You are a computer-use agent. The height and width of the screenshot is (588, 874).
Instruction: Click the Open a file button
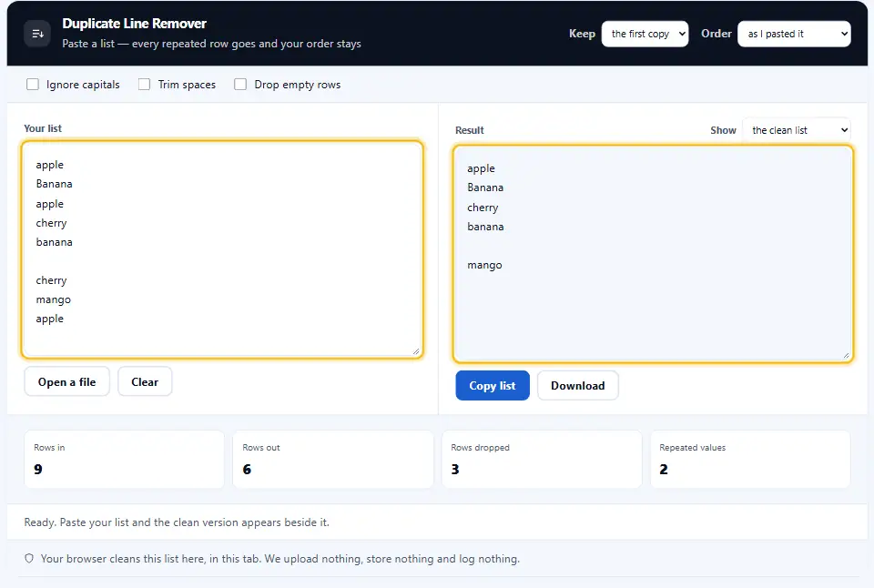pyautogui.click(x=66, y=381)
